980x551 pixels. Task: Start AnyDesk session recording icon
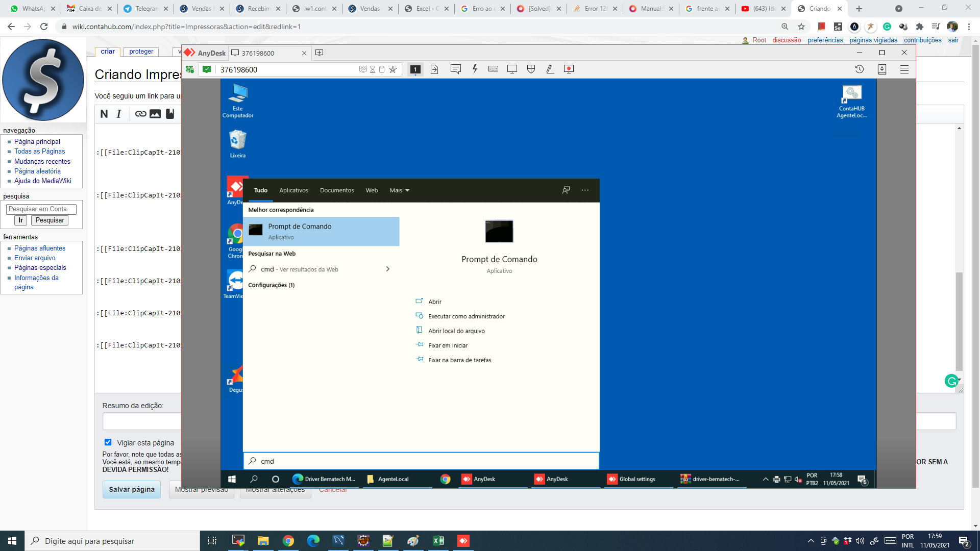tap(569, 69)
